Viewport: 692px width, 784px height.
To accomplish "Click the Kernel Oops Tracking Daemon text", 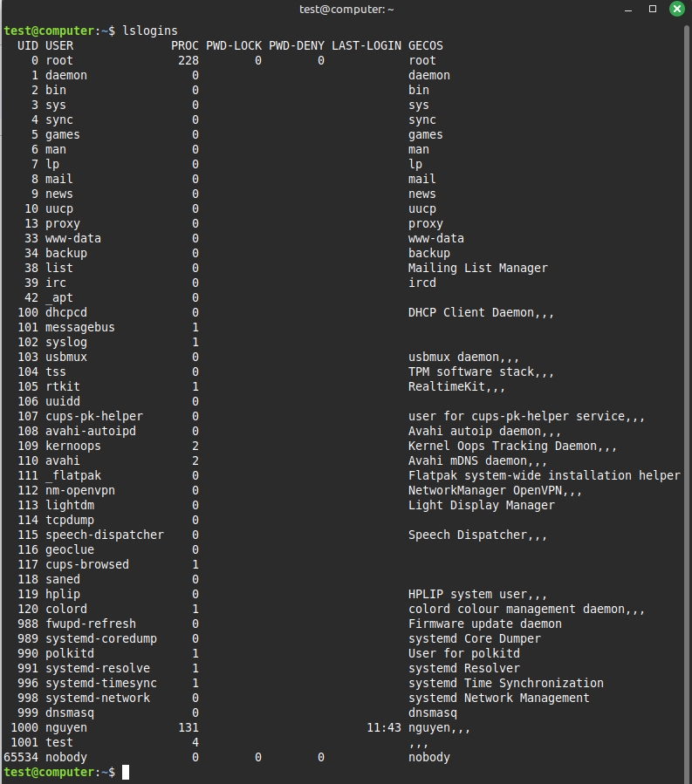I will tap(510, 446).
